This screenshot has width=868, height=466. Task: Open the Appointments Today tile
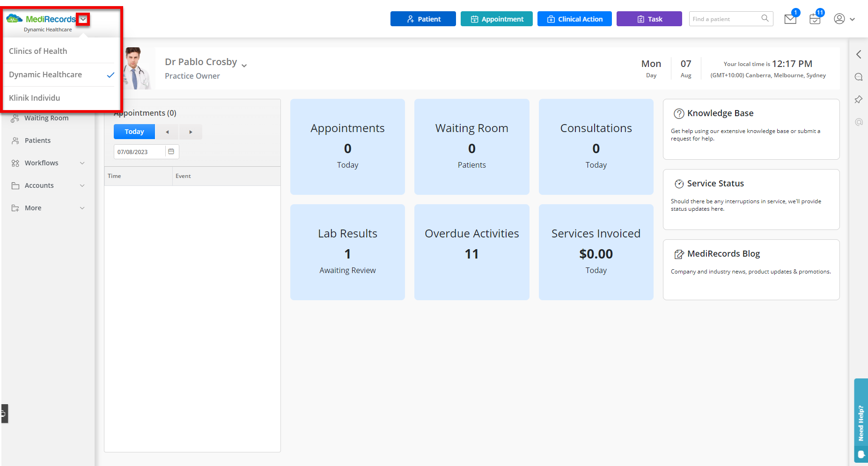pyautogui.click(x=347, y=147)
